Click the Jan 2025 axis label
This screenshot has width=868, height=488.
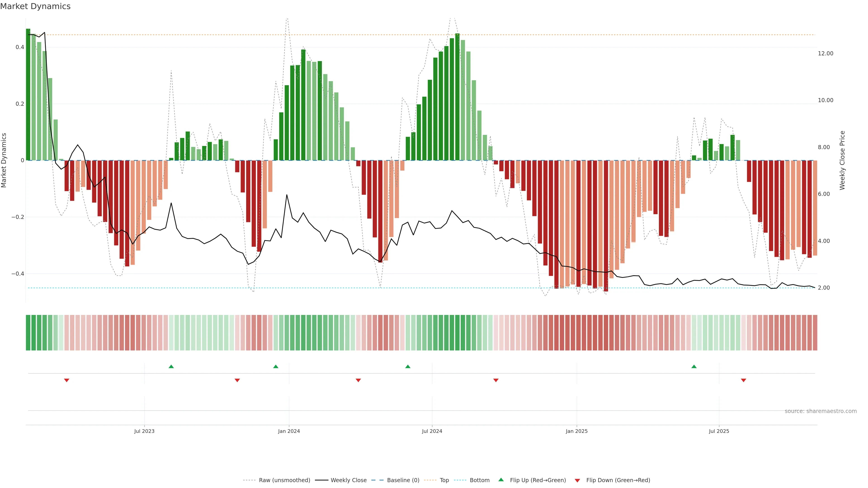click(x=577, y=432)
